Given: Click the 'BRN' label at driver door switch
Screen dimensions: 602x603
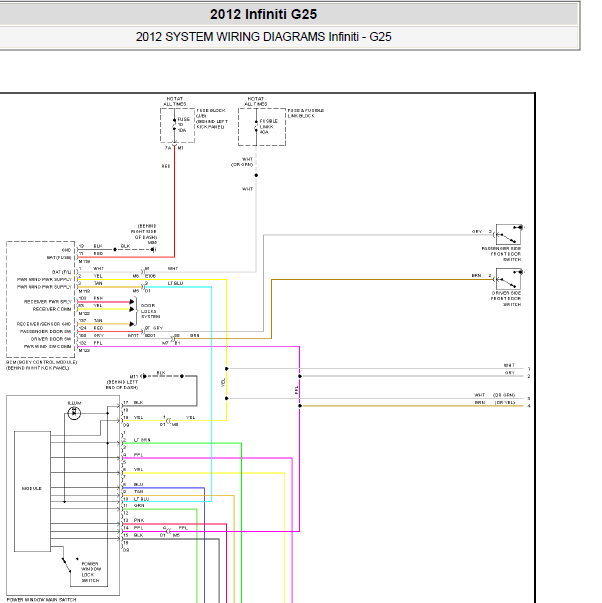Looking at the screenshot, I should [x=477, y=276].
